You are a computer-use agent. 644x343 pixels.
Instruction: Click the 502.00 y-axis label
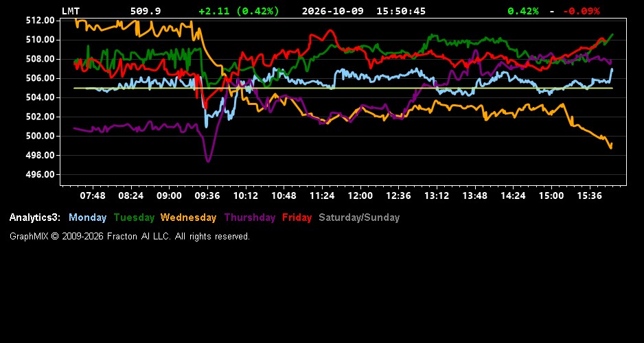tap(41, 117)
